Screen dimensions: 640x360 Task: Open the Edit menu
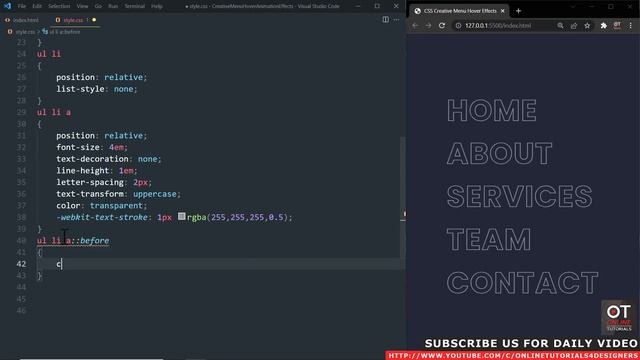(37, 6)
